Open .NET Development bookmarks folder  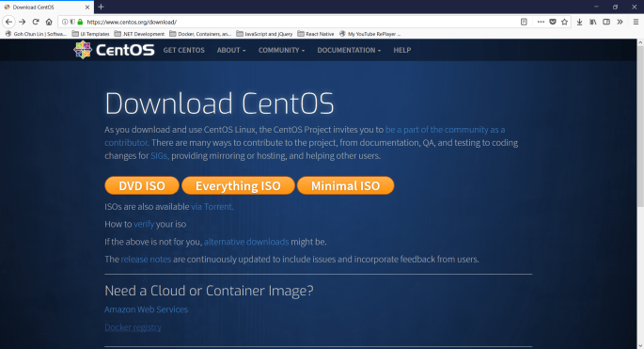pyautogui.click(x=139, y=34)
